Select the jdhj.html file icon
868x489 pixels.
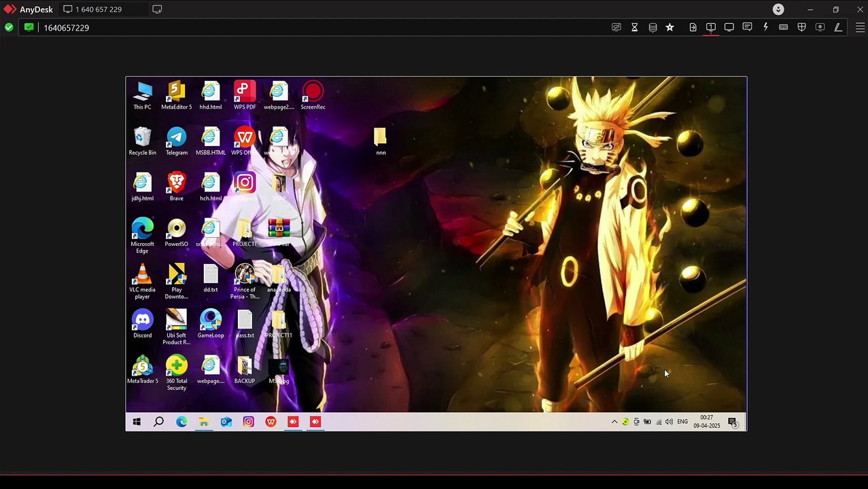143,187
